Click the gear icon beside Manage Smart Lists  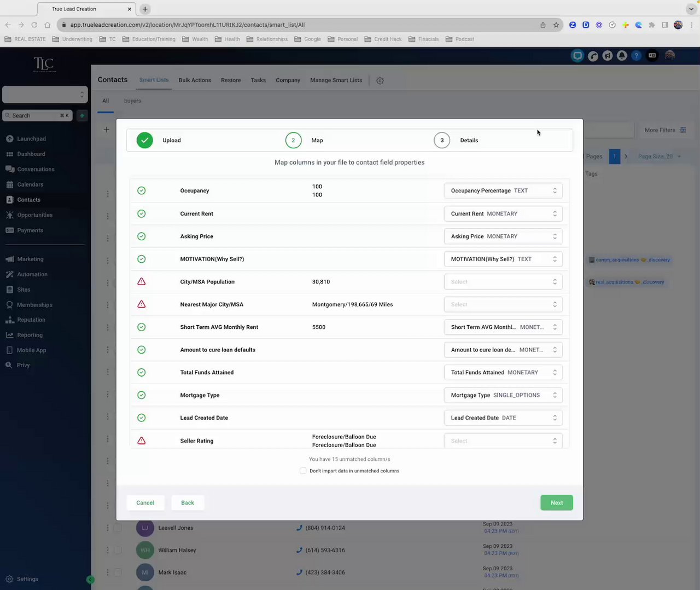(380, 80)
